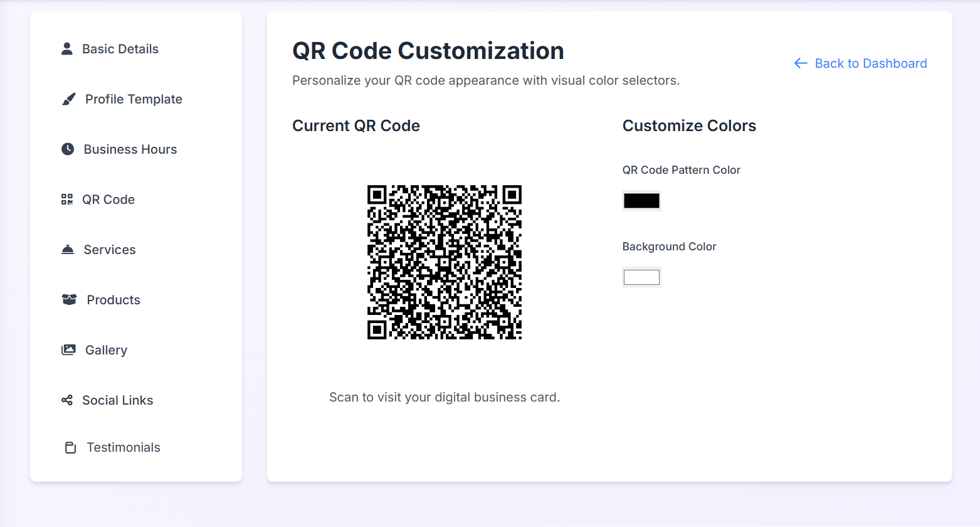Open the Business Hours section

pyautogui.click(x=129, y=149)
